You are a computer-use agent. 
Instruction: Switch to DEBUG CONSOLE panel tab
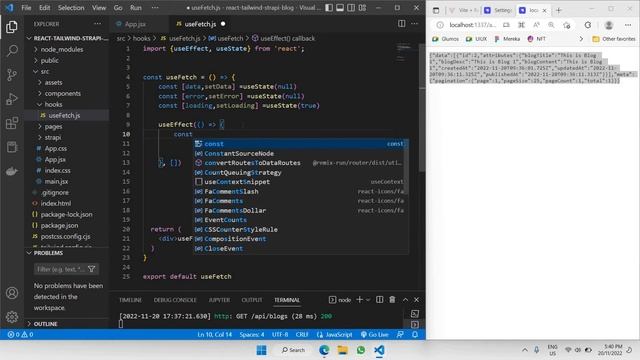point(175,300)
